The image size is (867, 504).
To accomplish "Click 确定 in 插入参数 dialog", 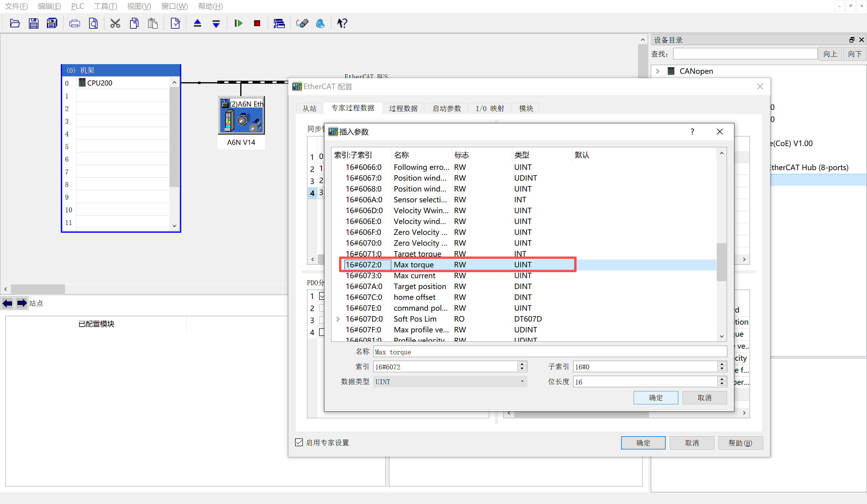I will 656,398.
